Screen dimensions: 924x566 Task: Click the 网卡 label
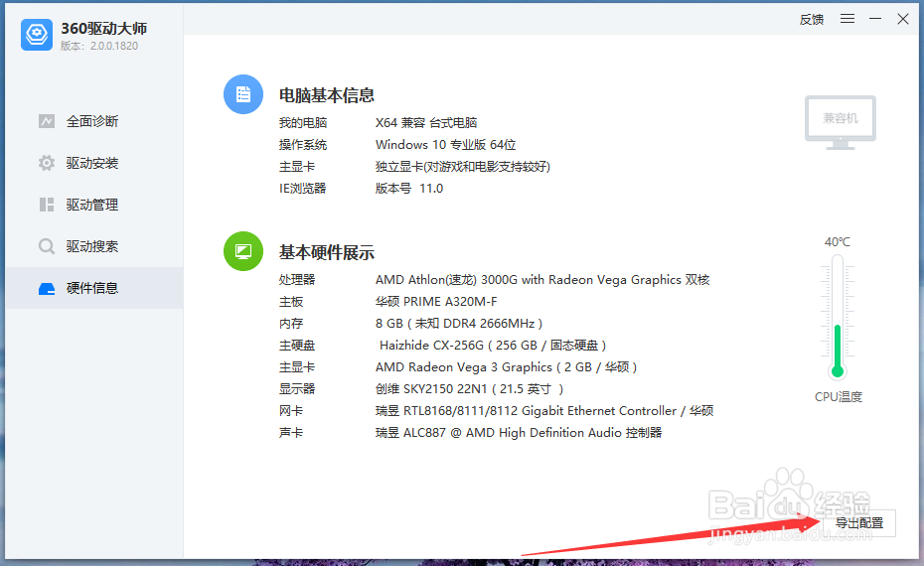click(291, 411)
